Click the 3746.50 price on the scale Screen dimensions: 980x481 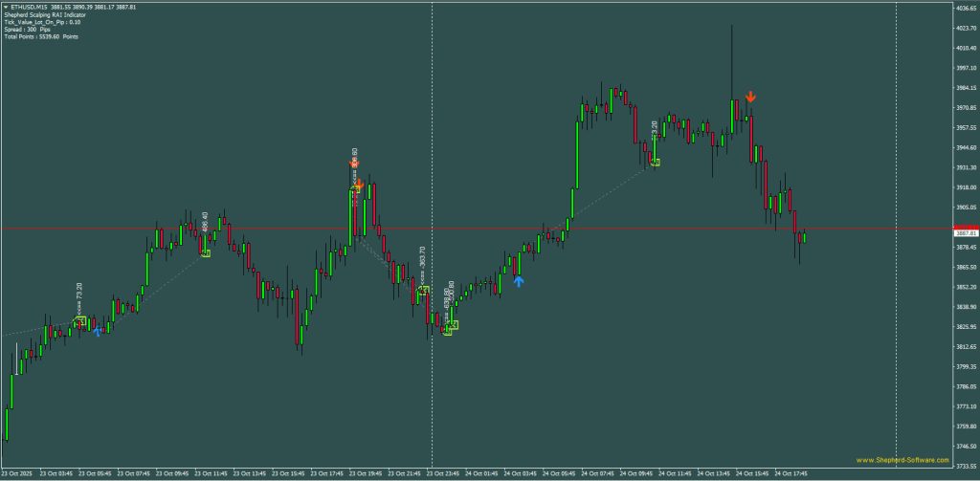(966, 447)
